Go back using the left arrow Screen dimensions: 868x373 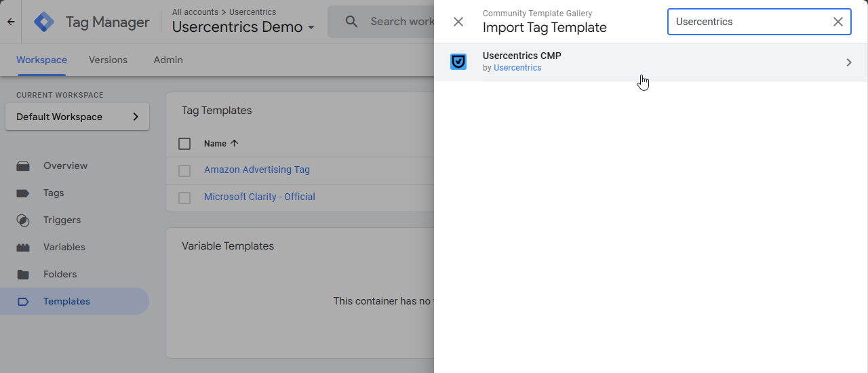pos(11,22)
